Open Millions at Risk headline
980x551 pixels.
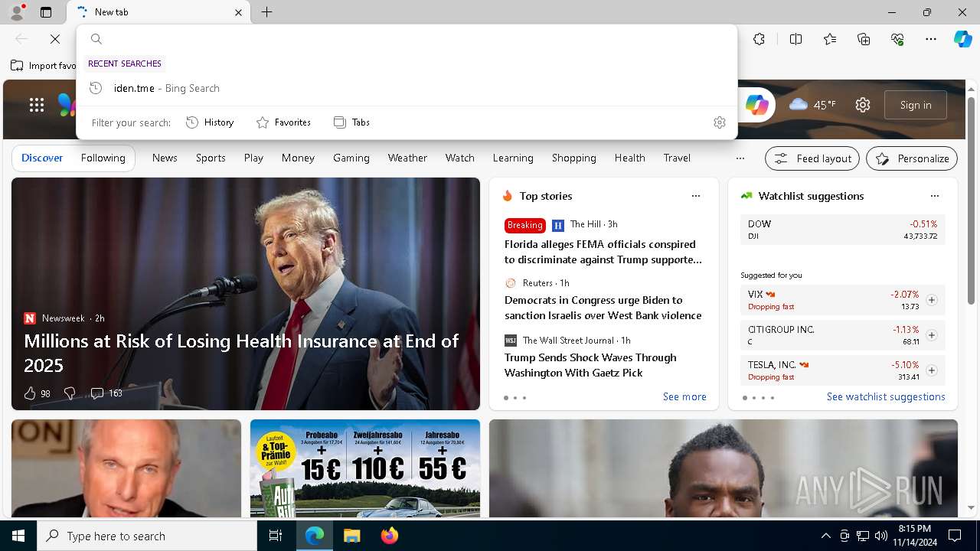pos(241,353)
